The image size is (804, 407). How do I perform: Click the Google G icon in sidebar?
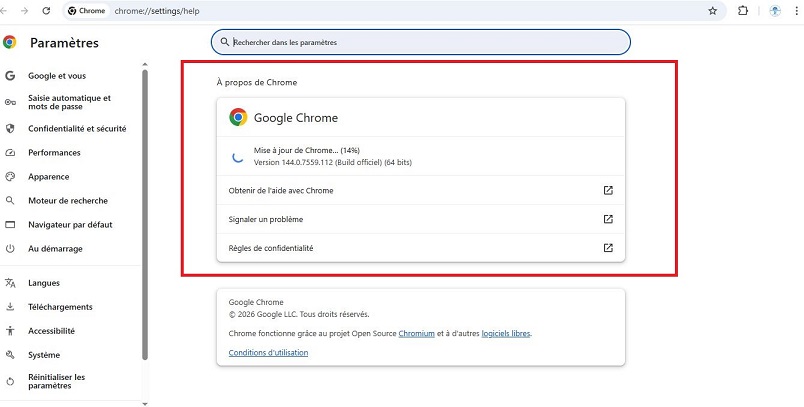pyautogui.click(x=10, y=76)
